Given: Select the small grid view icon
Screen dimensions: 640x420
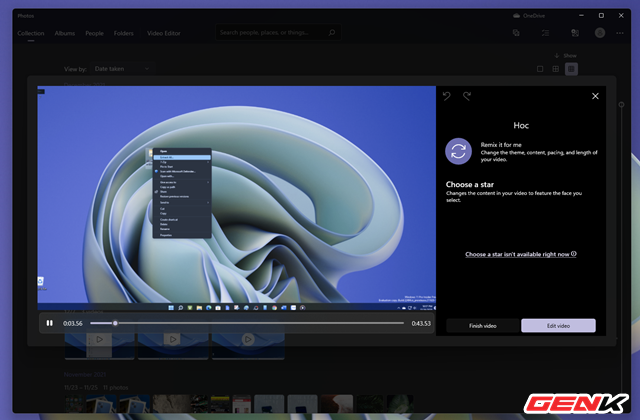Looking at the screenshot, I should pyautogui.click(x=571, y=69).
